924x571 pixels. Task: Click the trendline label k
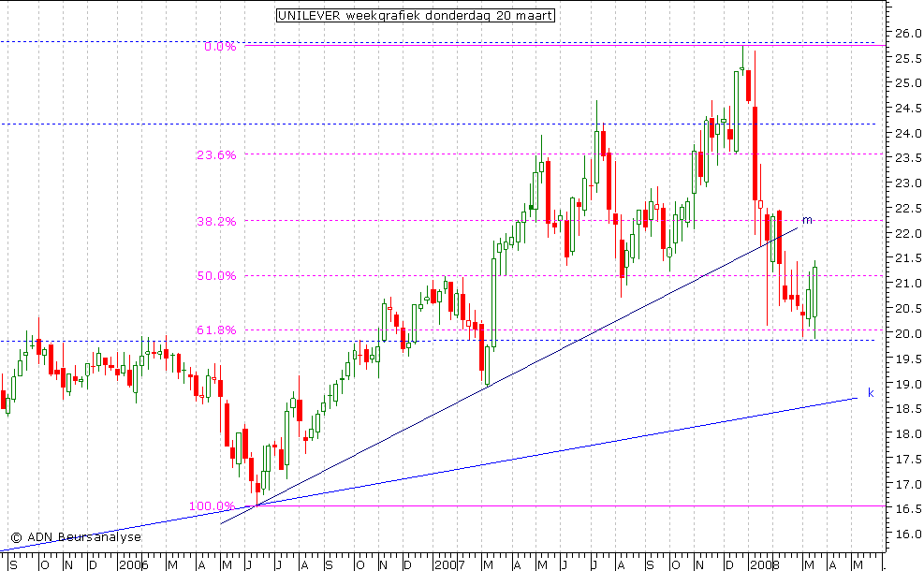pyautogui.click(x=871, y=392)
